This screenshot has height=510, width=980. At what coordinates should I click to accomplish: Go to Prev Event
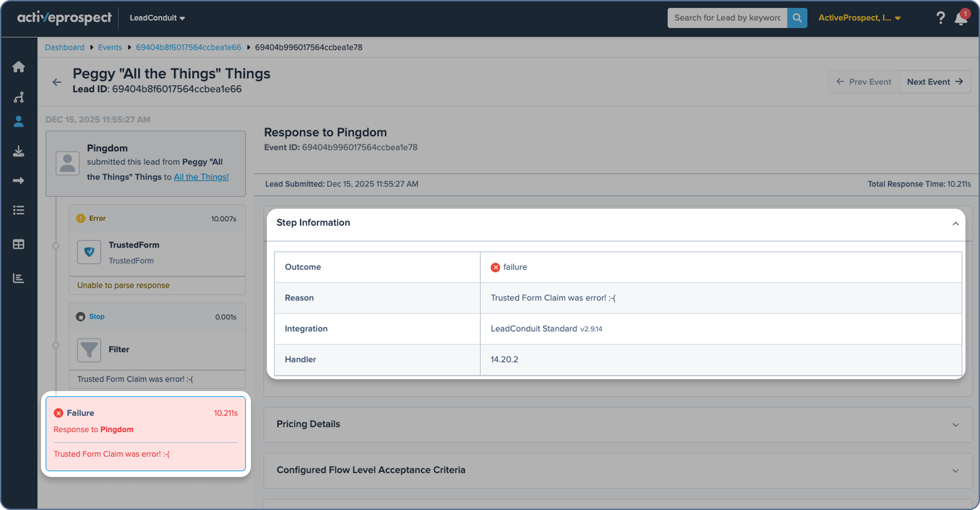863,82
